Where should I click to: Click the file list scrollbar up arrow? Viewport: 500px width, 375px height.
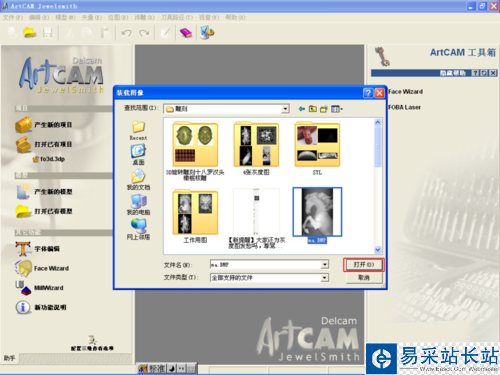(x=378, y=122)
